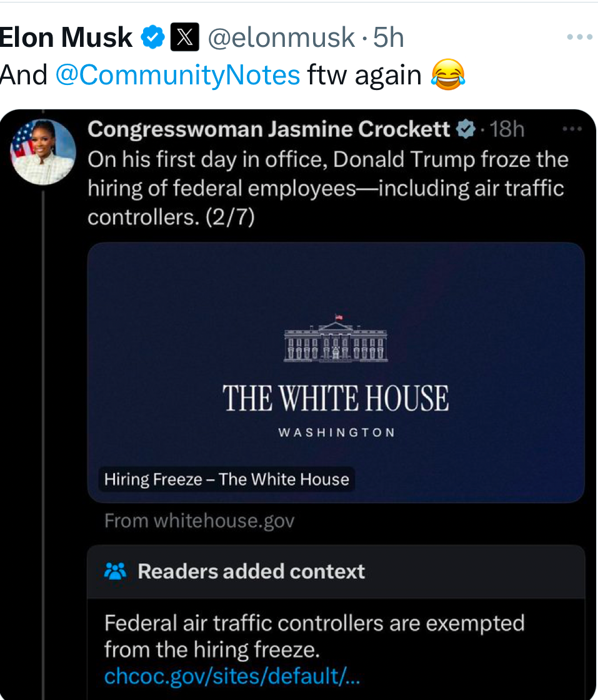Follow the chcoc.gov link in the note

[x=232, y=676]
